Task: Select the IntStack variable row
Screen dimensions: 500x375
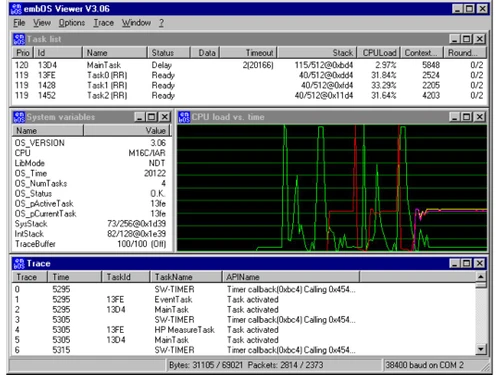Action: 91,234
